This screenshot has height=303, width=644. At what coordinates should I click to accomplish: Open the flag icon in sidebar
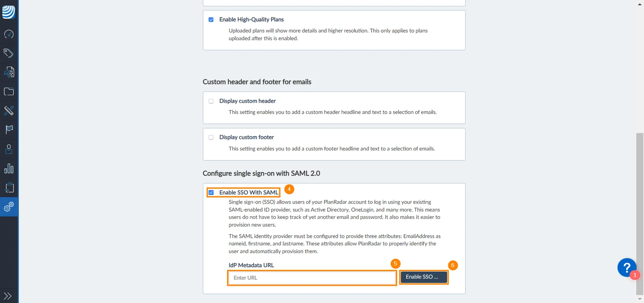9,130
